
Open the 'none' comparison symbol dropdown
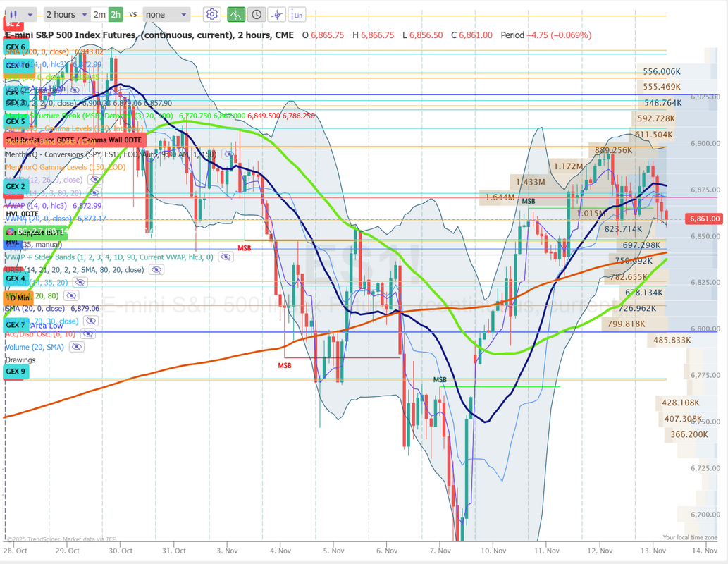166,14
